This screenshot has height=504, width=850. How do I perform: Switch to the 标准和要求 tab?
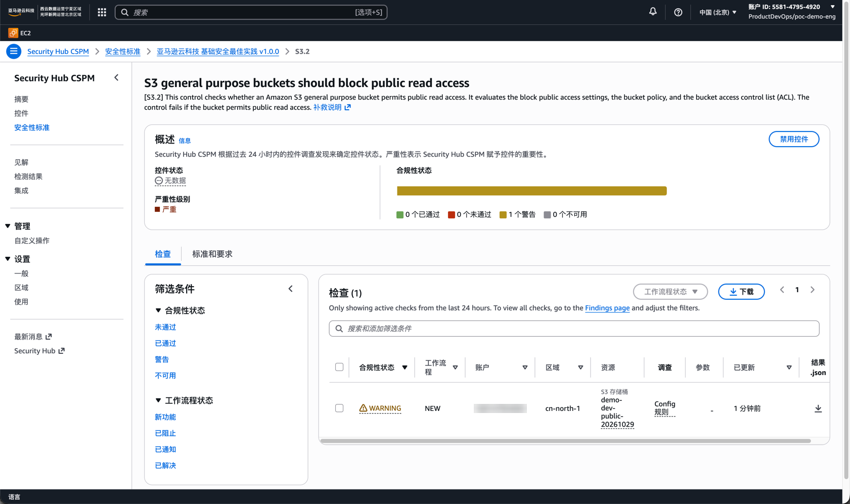pos(212,254)
